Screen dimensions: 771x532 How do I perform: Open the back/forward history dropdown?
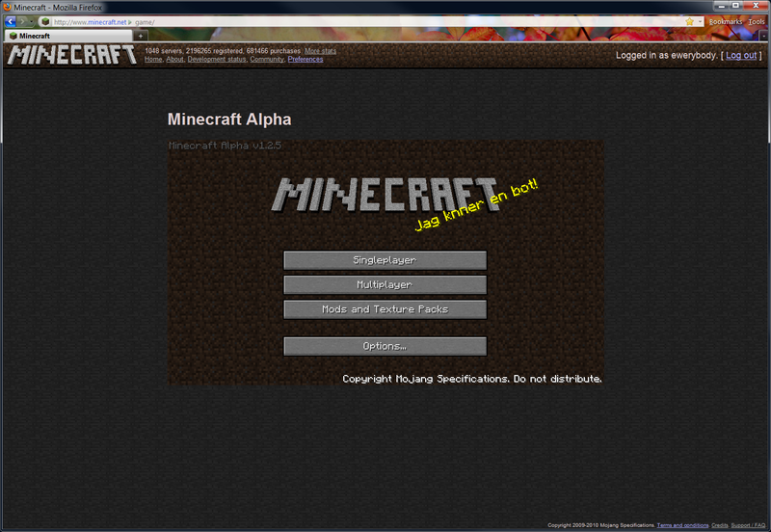[x=32, y=21]
